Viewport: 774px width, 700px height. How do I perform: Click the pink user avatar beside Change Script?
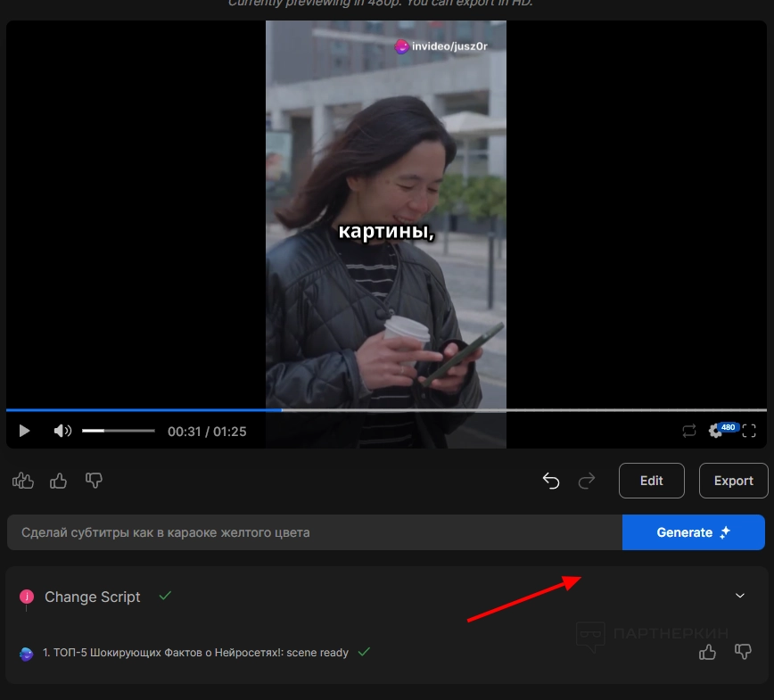click(27, 597)
